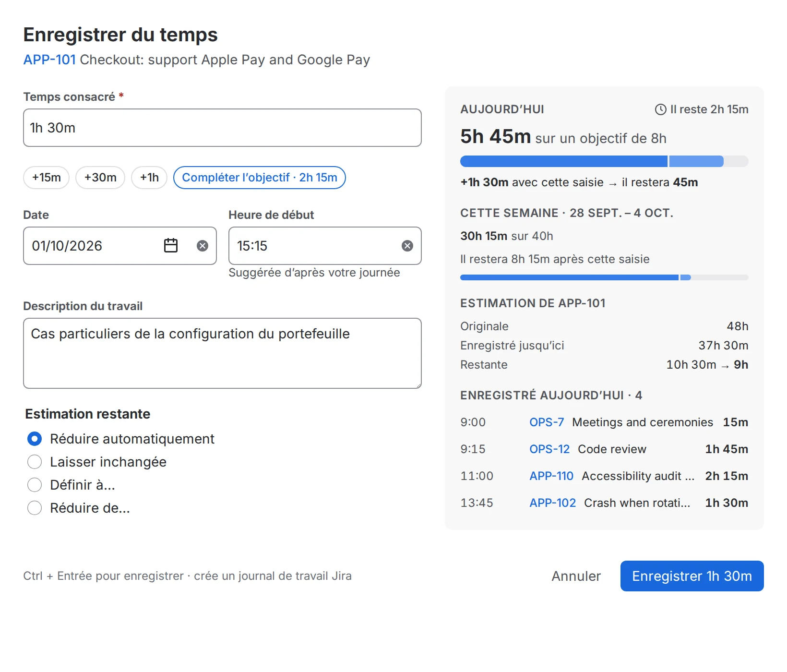
Task: Add one hour with +1h chip
Action: [x=149, y=178]
